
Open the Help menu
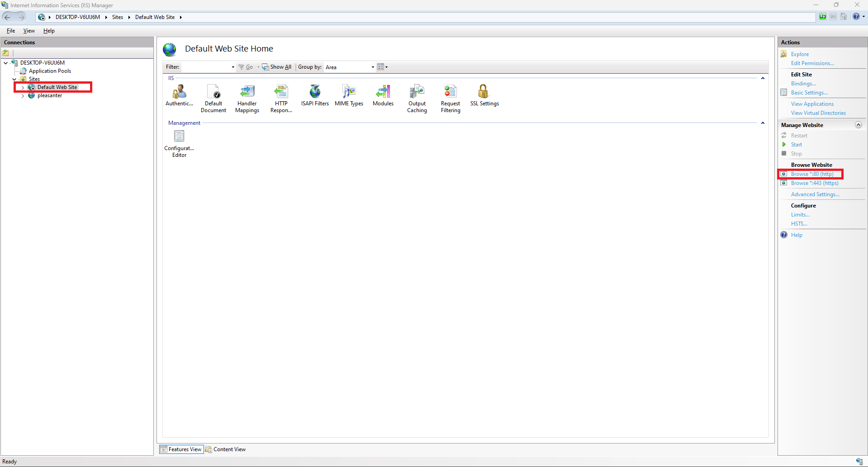point(49,31)
